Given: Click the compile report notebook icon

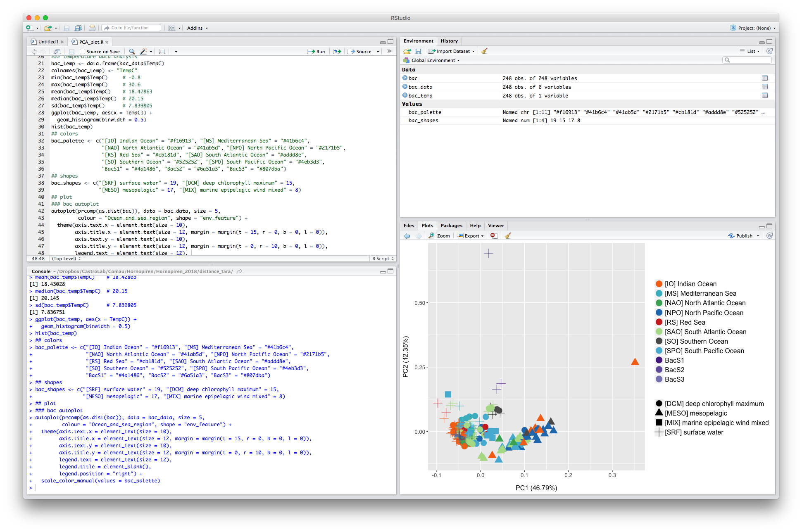Looking at the screenshot, I should (162, 52).
